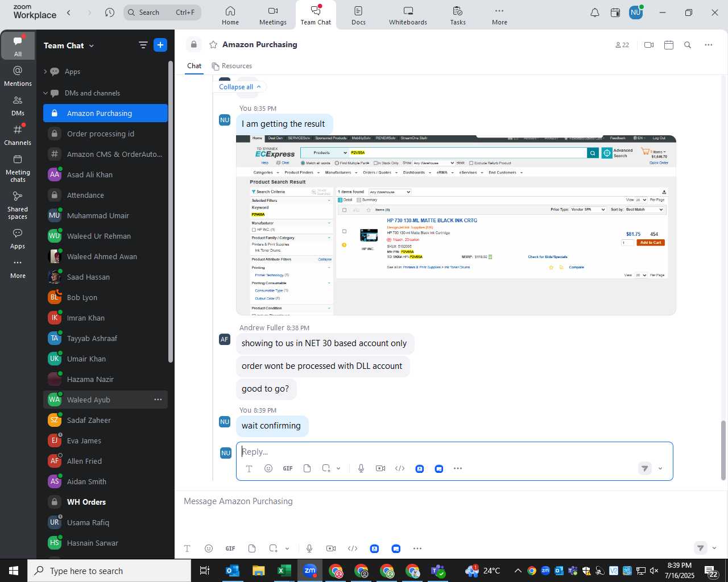This screenshot has width=728, height=582.
Task: Star the Amazon Purchasing channel
Action: coord(213,44)
